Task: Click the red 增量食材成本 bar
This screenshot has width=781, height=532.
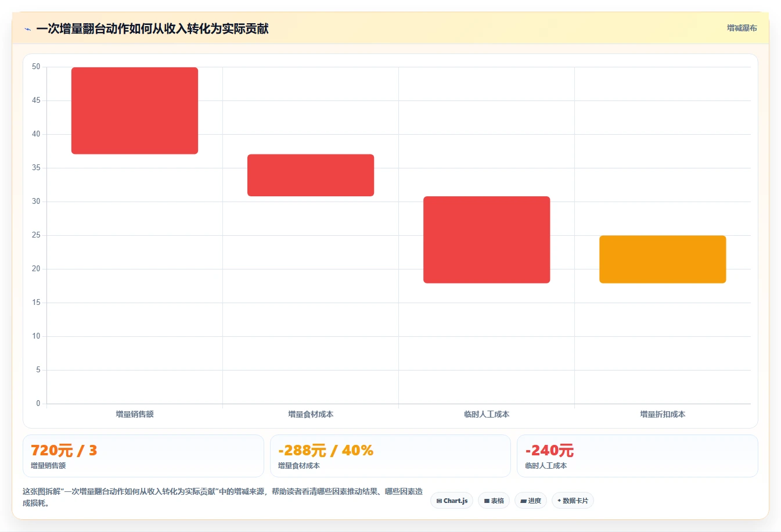Action: click(x=311, y=175)
